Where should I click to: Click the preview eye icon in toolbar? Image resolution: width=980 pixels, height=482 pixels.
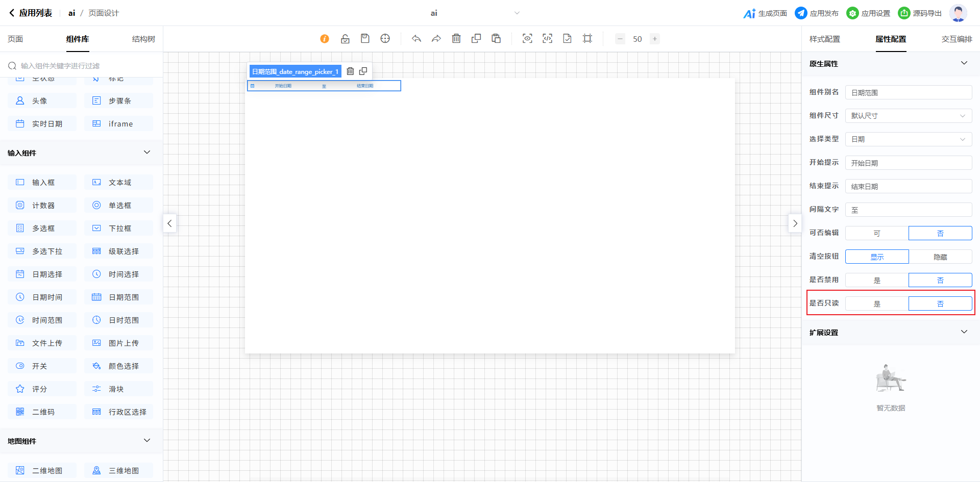click(x=527, y=39)
